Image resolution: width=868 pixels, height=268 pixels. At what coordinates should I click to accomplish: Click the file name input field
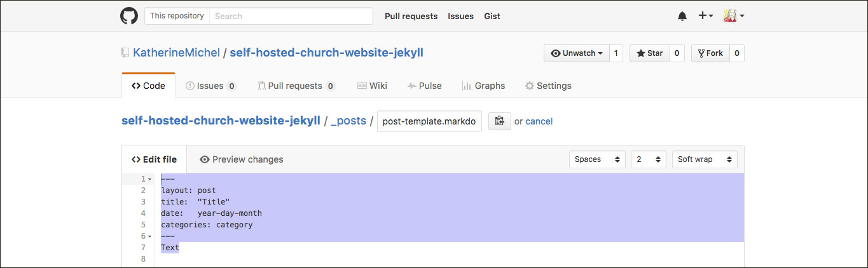(429, 121)
